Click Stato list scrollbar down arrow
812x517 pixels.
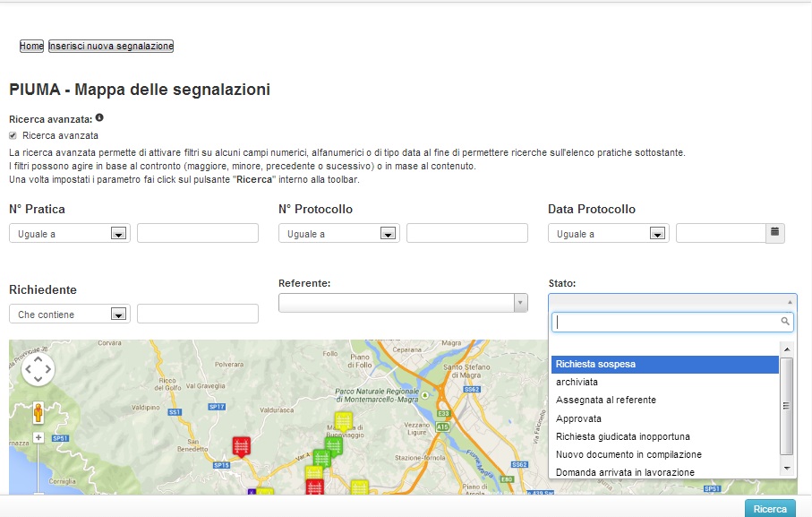[x=787, y=469]
